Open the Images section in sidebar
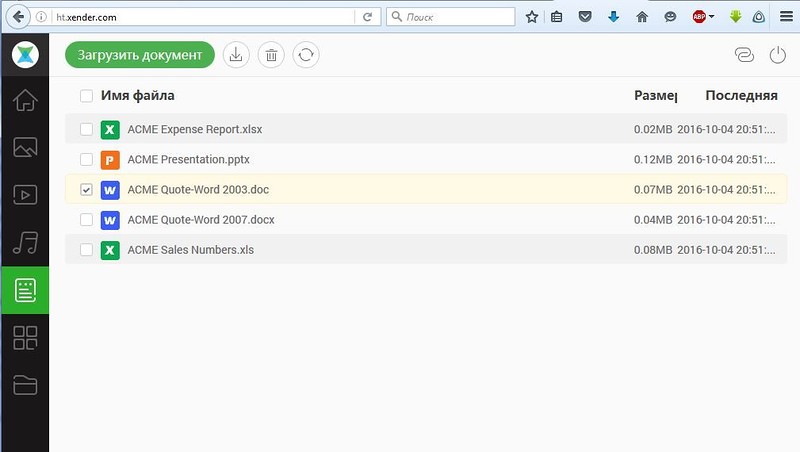Screen dimensions: 800x452 (25, 147)
